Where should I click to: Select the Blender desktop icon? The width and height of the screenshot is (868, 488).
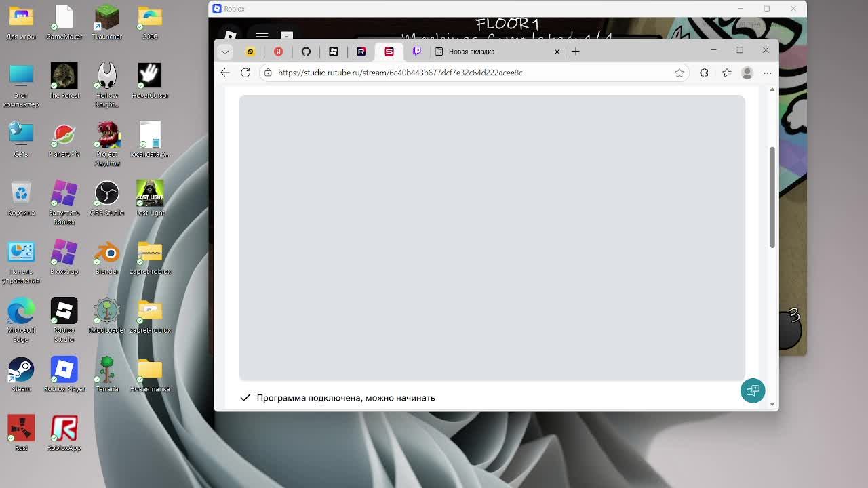[106, 258]
